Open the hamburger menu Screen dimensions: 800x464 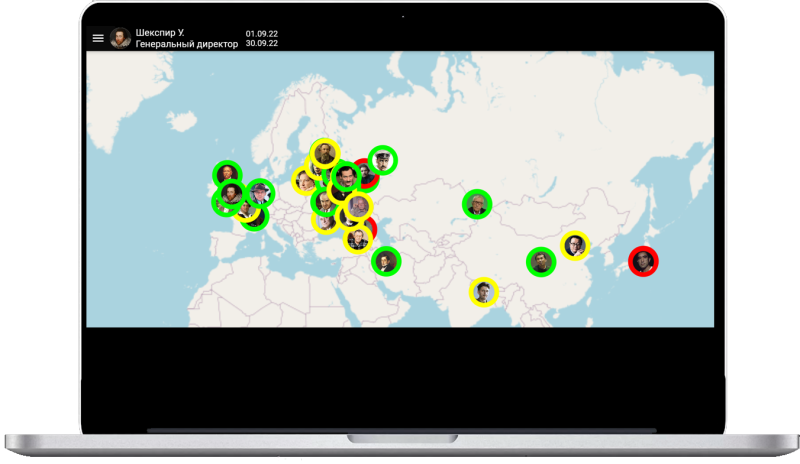coord(98,38)
